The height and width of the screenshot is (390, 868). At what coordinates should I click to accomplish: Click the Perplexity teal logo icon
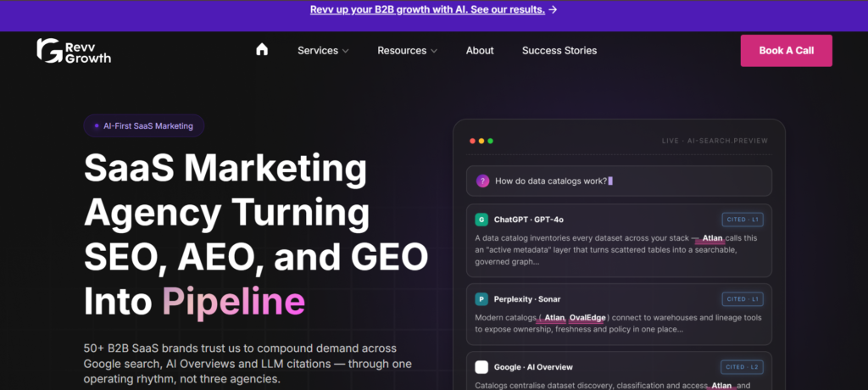pyautogui.click(x=481, y=299)
